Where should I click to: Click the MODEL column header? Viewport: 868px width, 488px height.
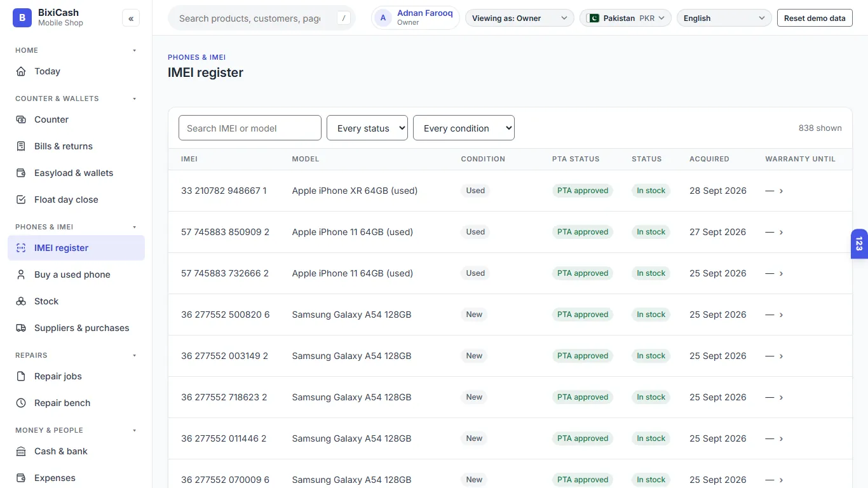[x=306, y=159]
